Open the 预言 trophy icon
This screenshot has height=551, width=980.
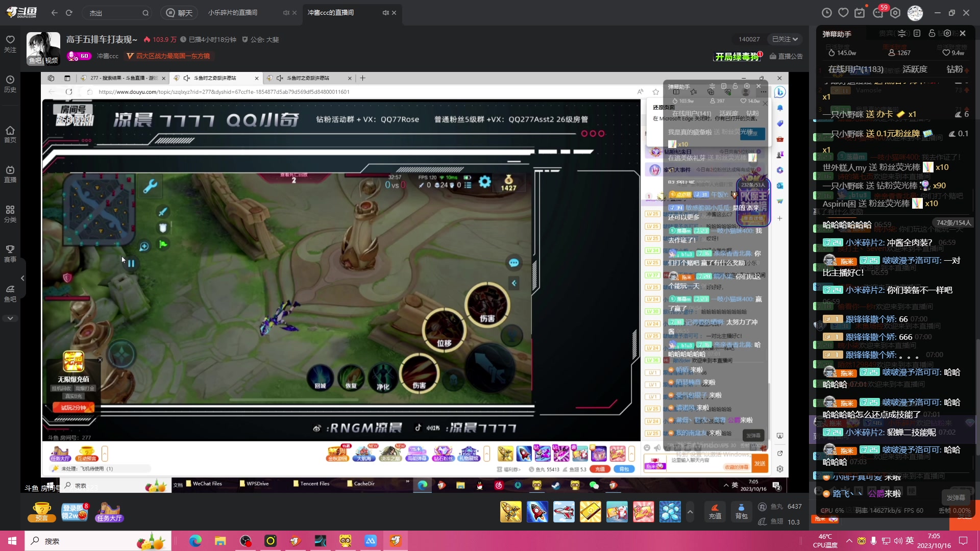pos(42,512)
